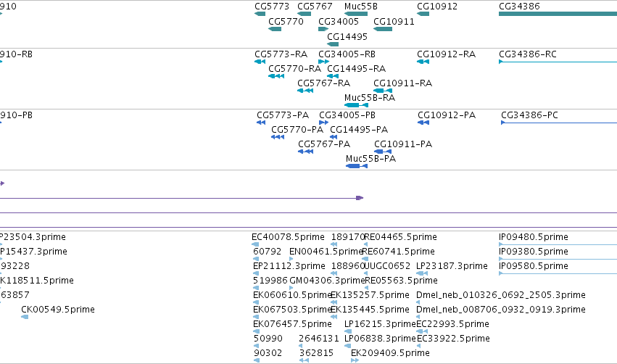The image size is (617, 364).
Task: Open EST EK135445.5prime label
Action: tap(370, 310)
